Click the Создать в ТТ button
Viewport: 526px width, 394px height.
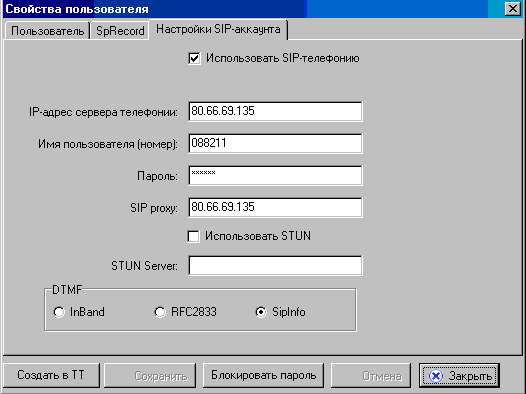pyautogui.click(x=51, y=375)
